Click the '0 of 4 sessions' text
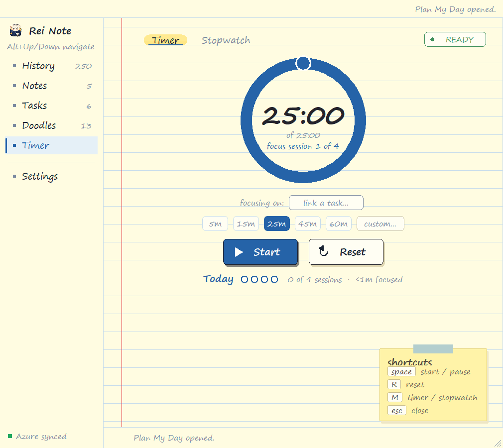Viewport: 503px width, 448px height. coord(314,280)
